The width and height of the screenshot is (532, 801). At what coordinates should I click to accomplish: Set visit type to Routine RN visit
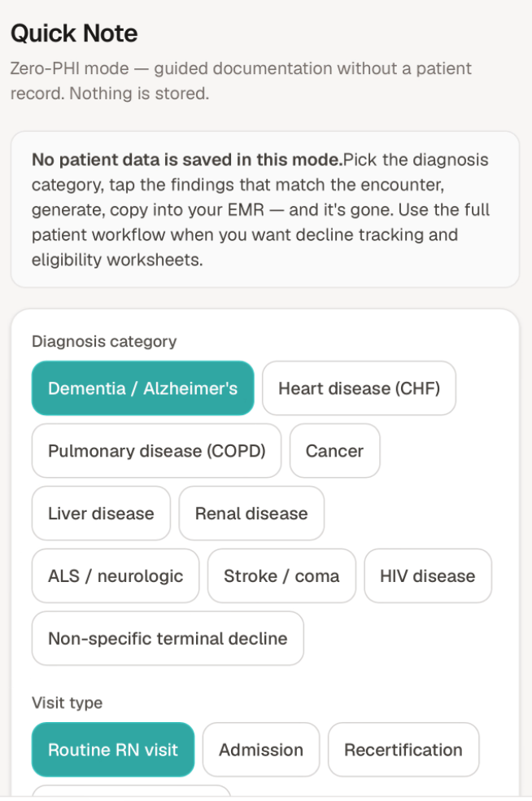pos(113,750)
